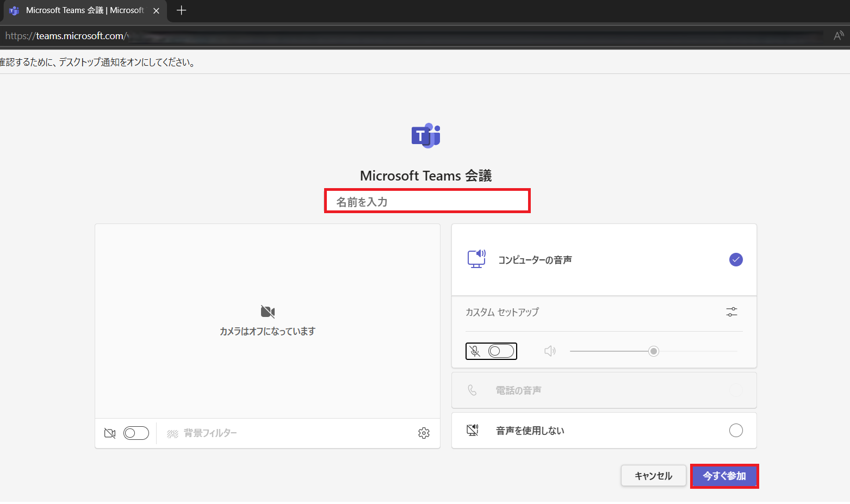
Task: Click カメラはオフになっています text
Action: pyautogui.click(x=268, y=331)
